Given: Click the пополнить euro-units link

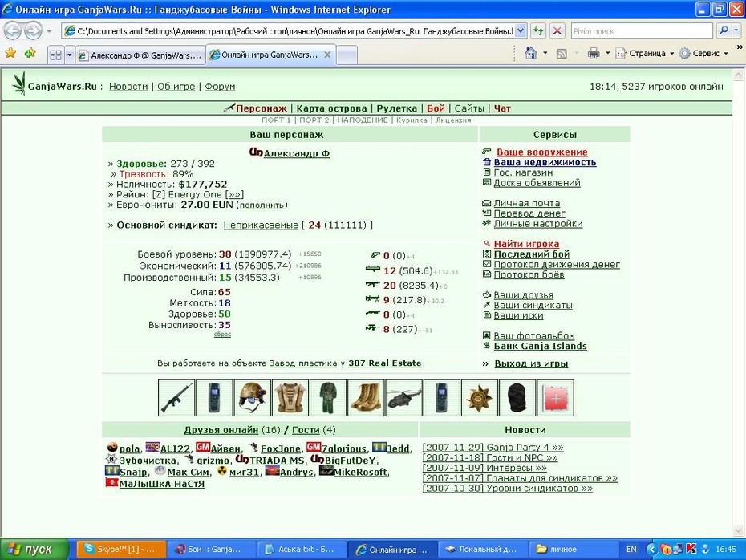Looking at the screenshot, I should click(262, 205).
